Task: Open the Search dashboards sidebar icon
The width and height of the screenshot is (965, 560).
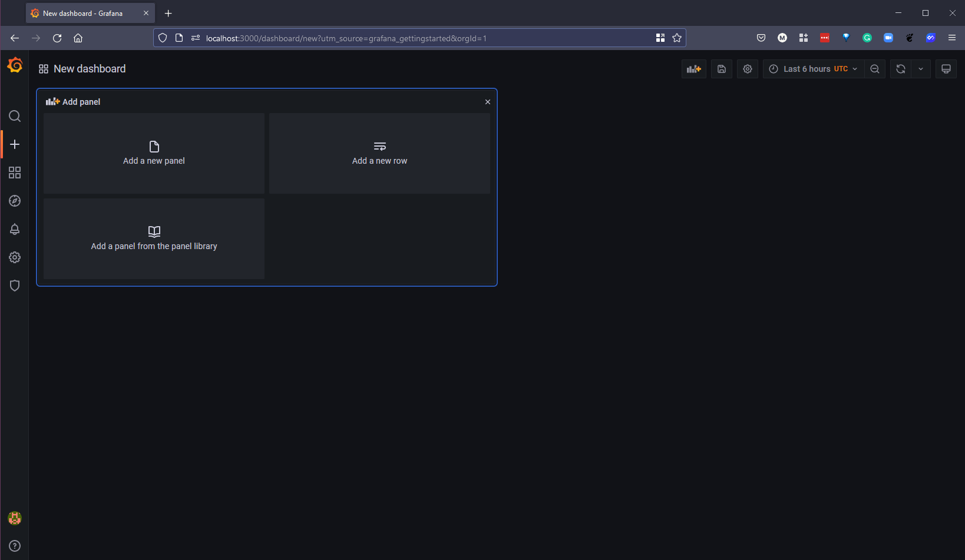Action: (15, 116)
